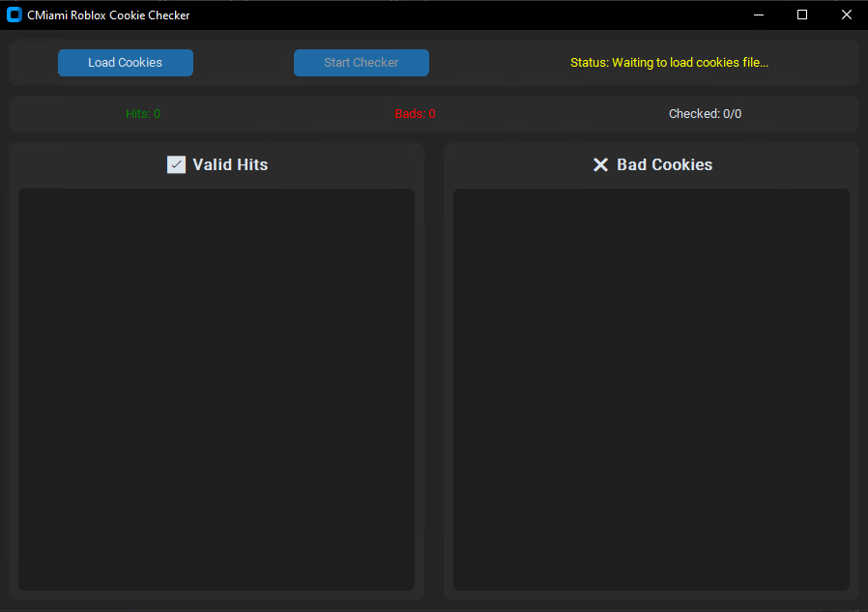Focus the Valid Hits output box
The image size is (868, 612).
pyautogui.click(x=217, y=390)
